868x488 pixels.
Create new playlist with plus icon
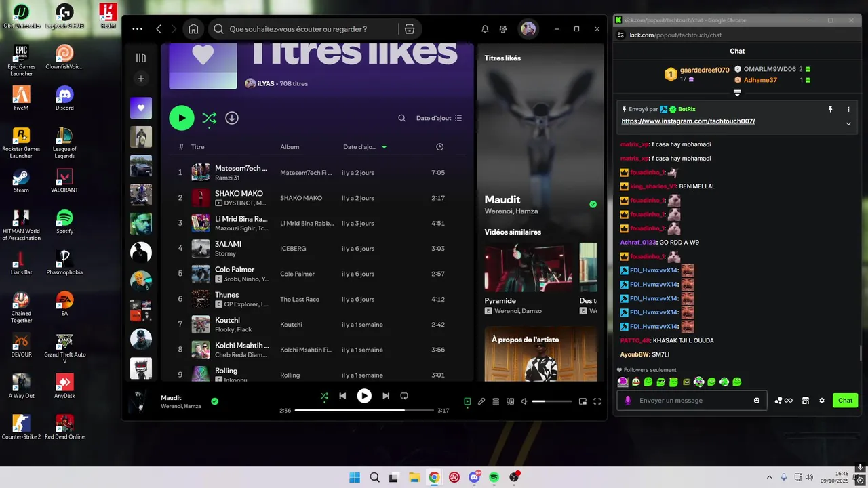click(x=141, y=79)
